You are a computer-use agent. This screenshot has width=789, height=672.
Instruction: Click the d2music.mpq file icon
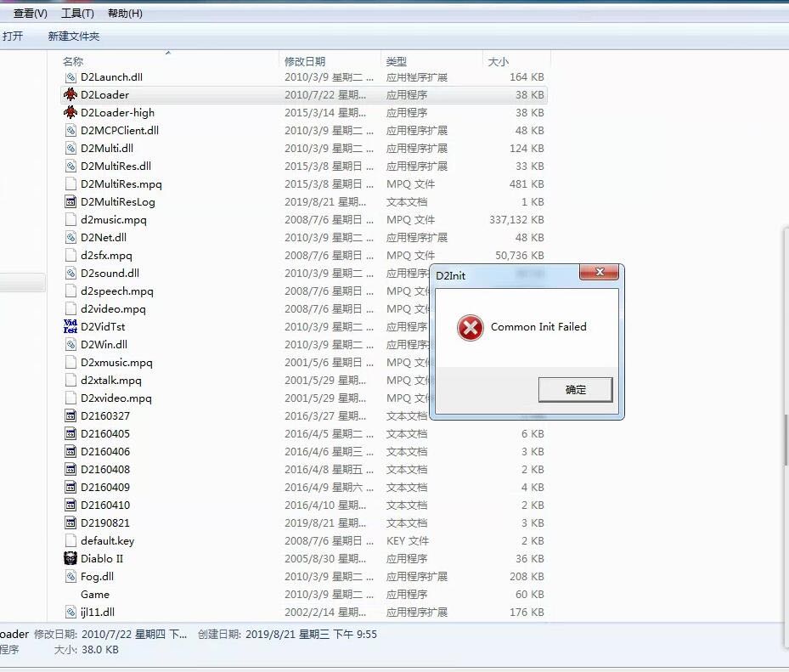pyautogui.click(x=70, y=220)
